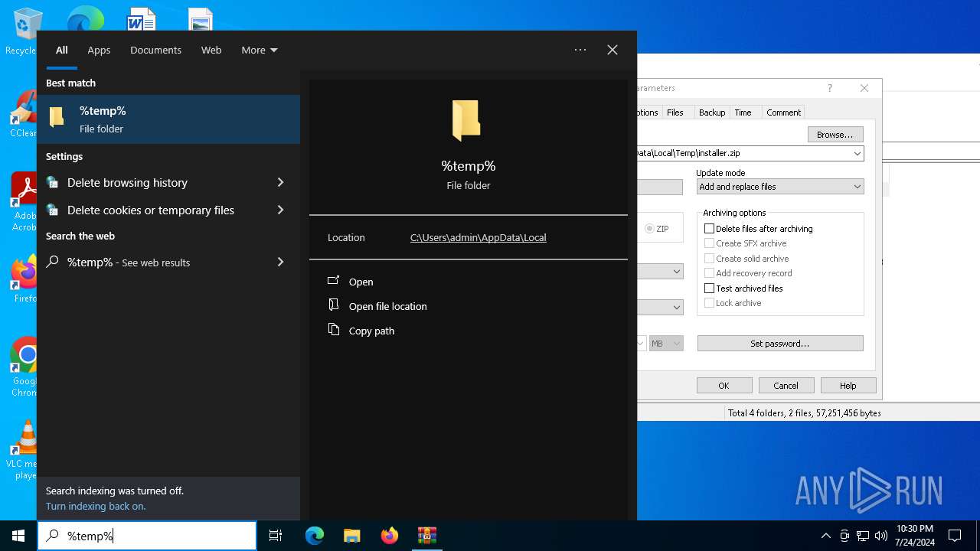Expand Delete cookies or temporary files chevron
The width and height of the screenshot is (980, 551).
coord(280,210)
